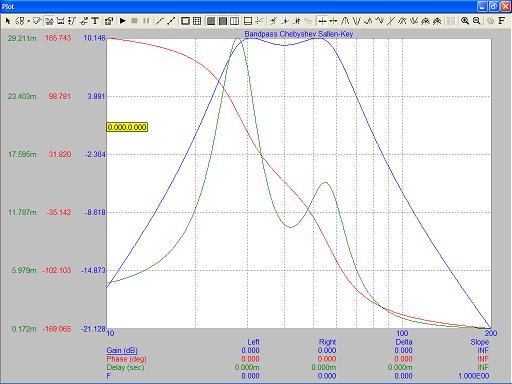This screenshot has height=384, width=512.
Task: Toggle the horizontal cursor mode button
Action: 333,21
